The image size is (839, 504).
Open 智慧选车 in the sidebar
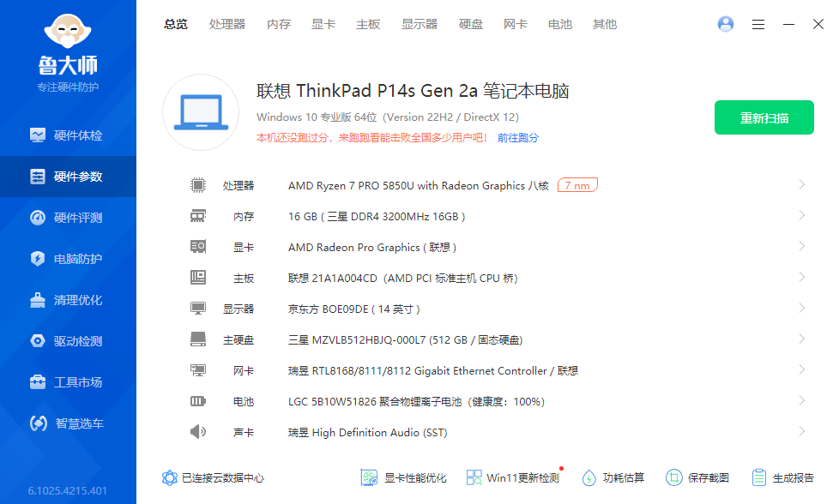(68, 423)
